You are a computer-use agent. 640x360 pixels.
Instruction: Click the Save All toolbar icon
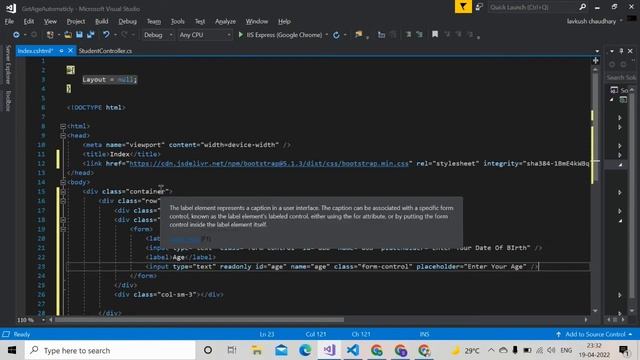pos(90,35)
